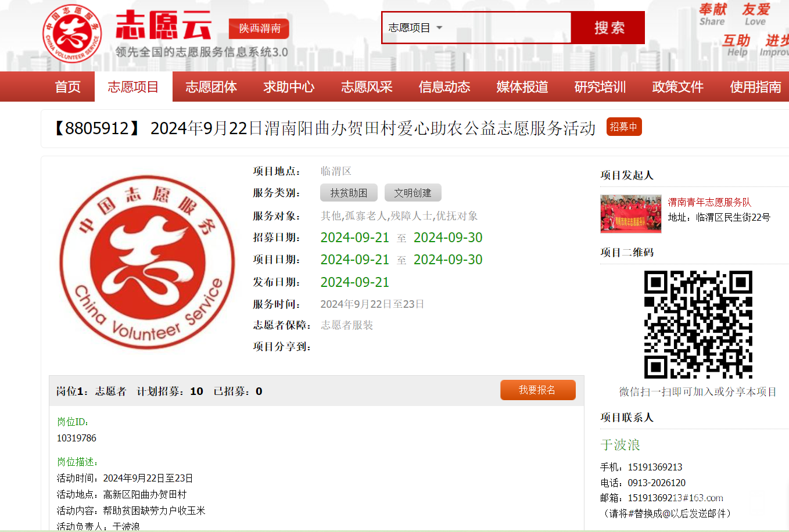Open the 媒体报道 nav tab
The image size is (789, 532).
[x=522, y=87]
